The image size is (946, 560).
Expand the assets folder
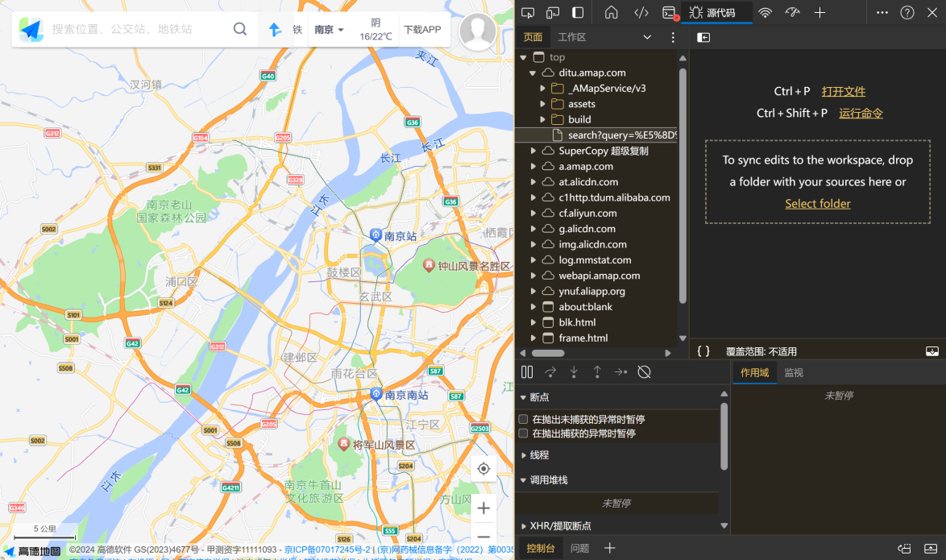[x=542, y=105]
